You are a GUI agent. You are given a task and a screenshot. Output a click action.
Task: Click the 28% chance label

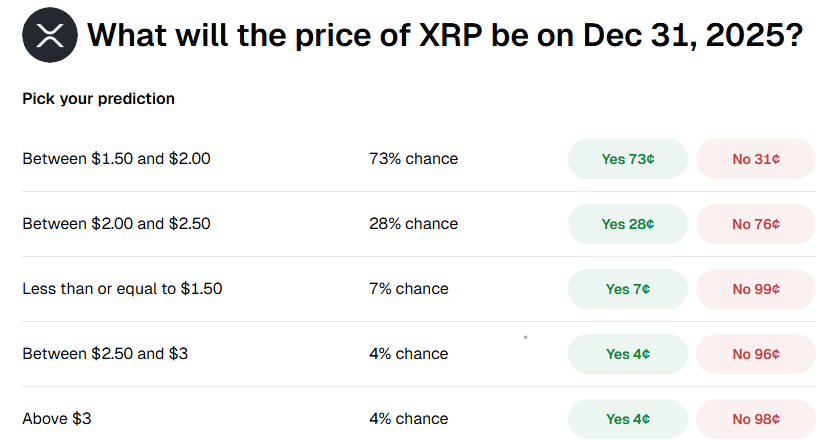(x=413, y=224)
